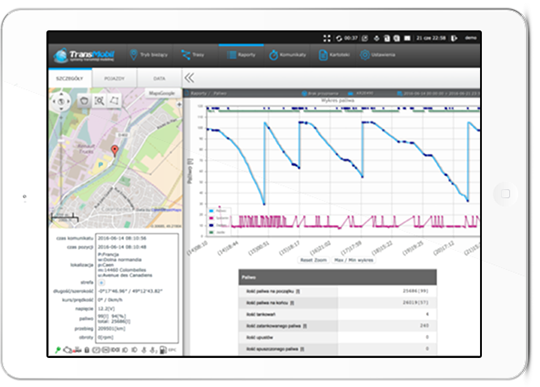Screen dimensions: 540x387
Task: Select the polygon drawing map tool
Action: click(114, 101)
